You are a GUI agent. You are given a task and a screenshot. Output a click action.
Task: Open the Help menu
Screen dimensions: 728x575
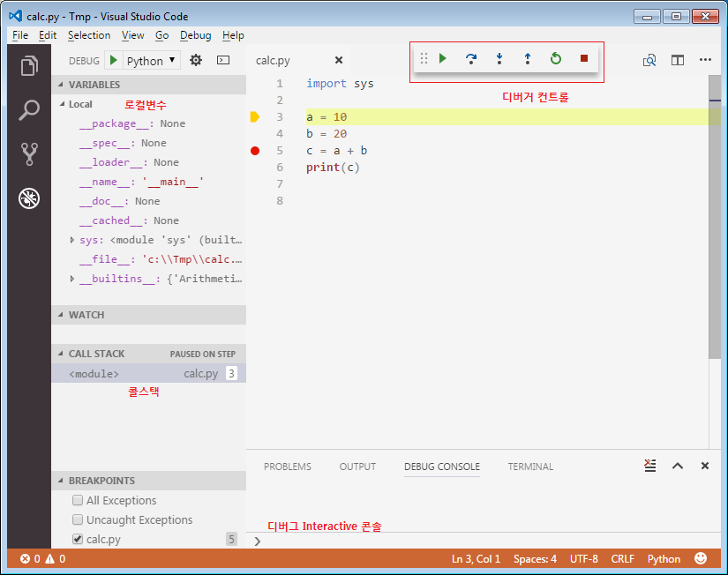[233, 35]
